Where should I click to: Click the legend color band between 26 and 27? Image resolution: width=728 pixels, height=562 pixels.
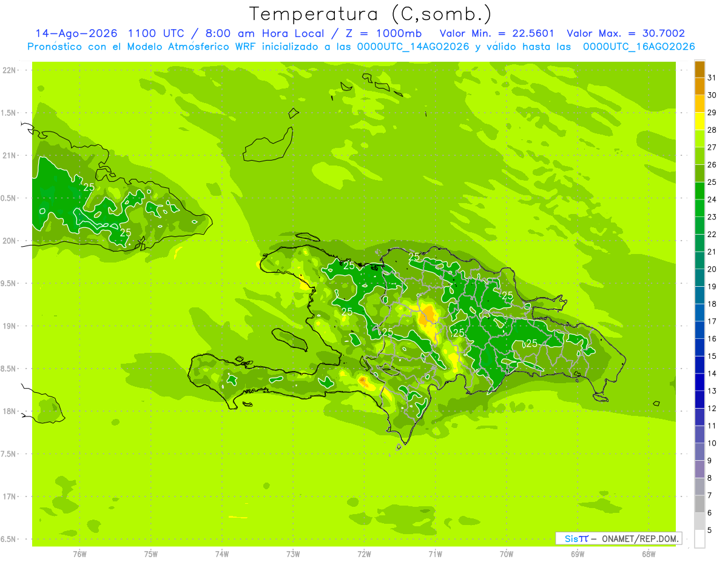699,156
